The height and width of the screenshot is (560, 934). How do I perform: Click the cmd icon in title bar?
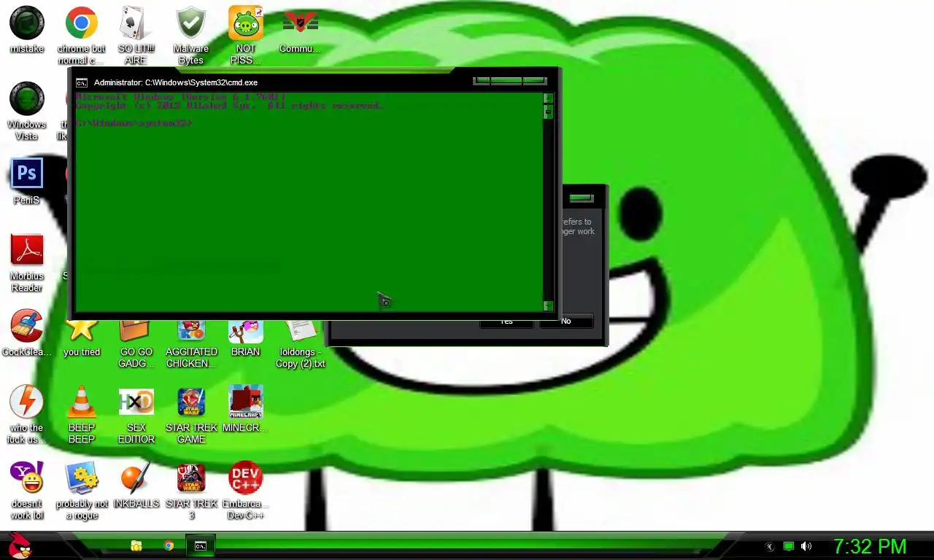82,82
